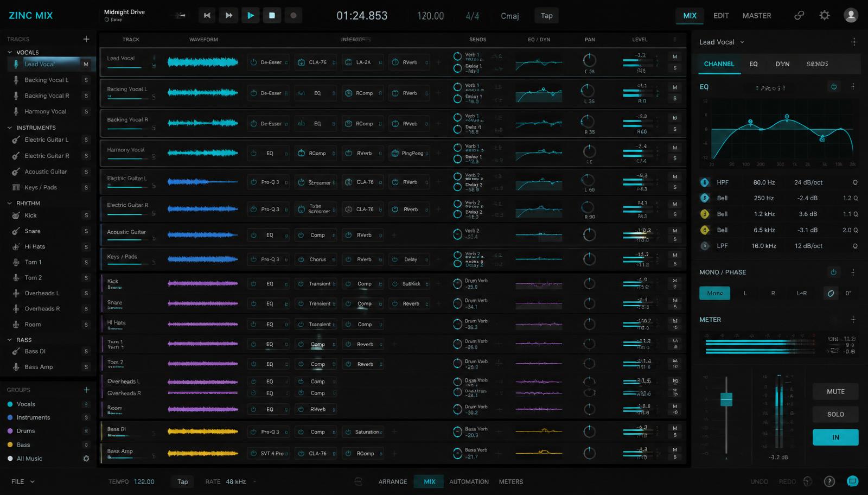Click the channel fader handle
The height and width of the screenshot is (495, 868).
726,399
